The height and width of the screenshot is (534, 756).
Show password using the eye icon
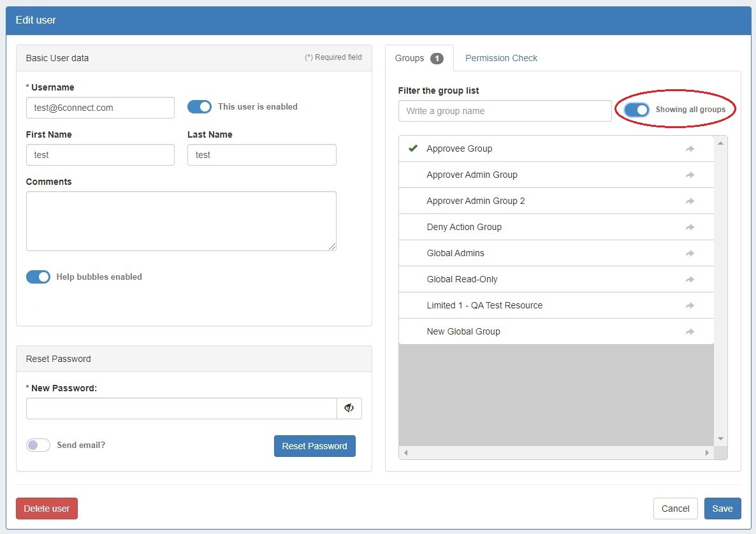(x=349, y=408)
